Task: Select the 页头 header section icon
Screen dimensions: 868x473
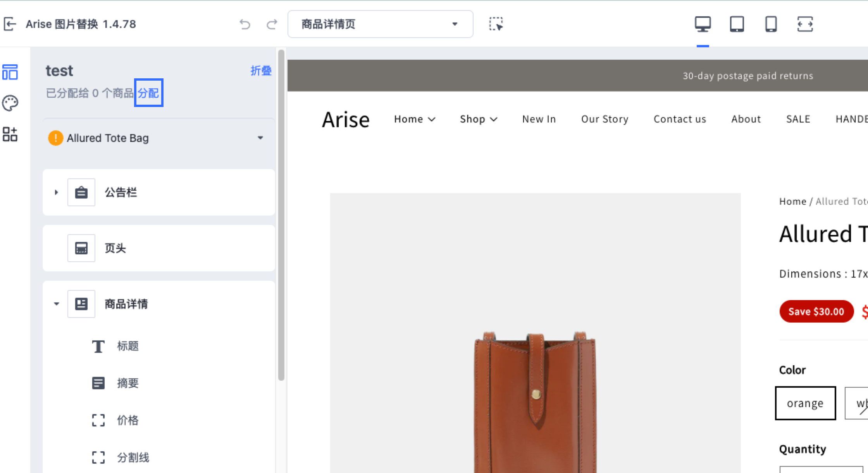Action: (81, 248)
